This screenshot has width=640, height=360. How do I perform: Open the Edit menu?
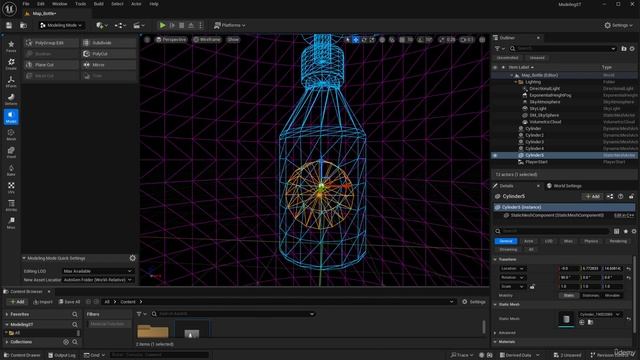point(41,4)
